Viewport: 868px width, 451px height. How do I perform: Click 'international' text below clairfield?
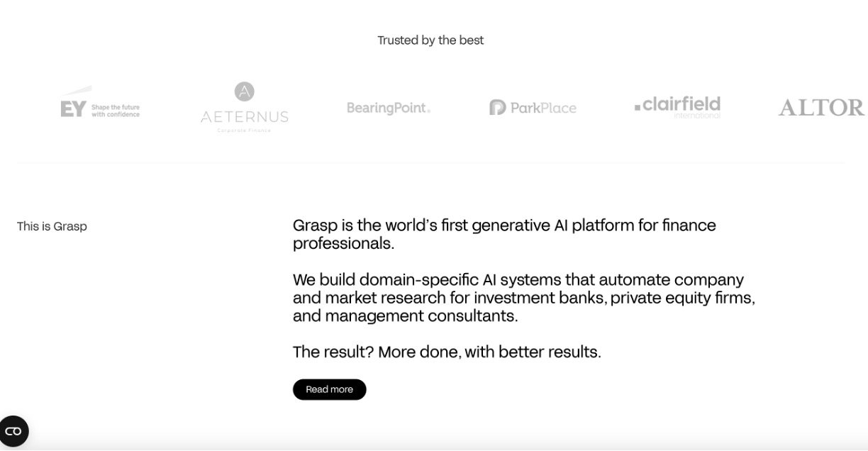pos(696,116)
